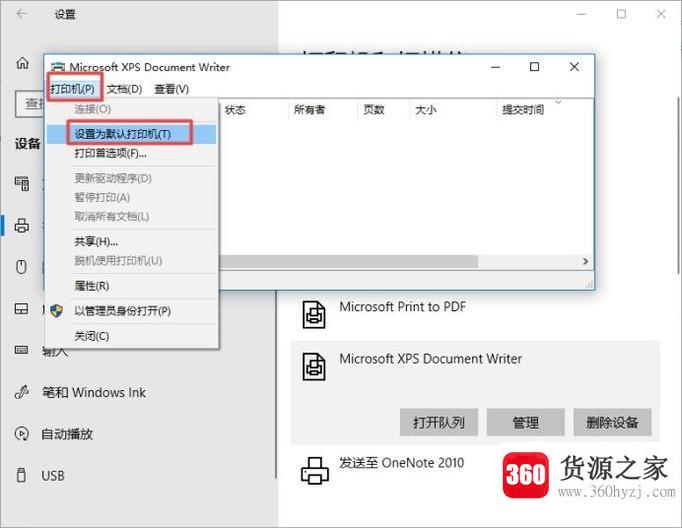This screenshot has width=682, height=528.
Task: Open typing keyboard sidebar icon
Action: (x=21, y=350)
